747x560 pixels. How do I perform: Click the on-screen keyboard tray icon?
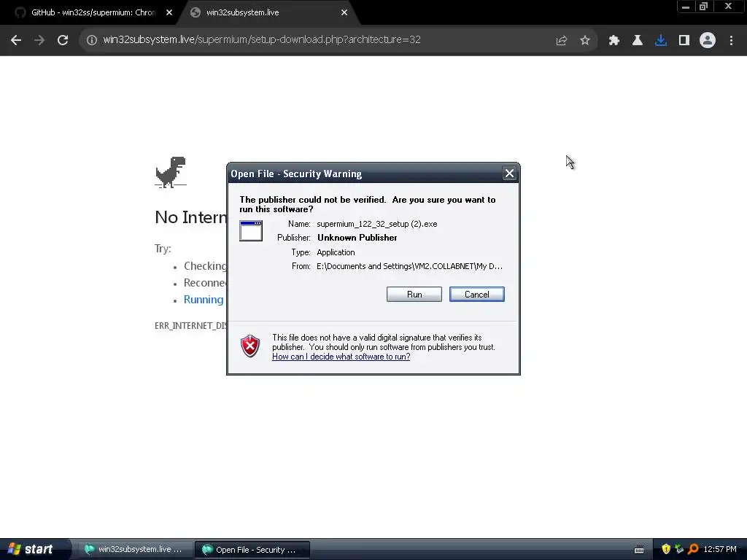(x=639, y=550)
